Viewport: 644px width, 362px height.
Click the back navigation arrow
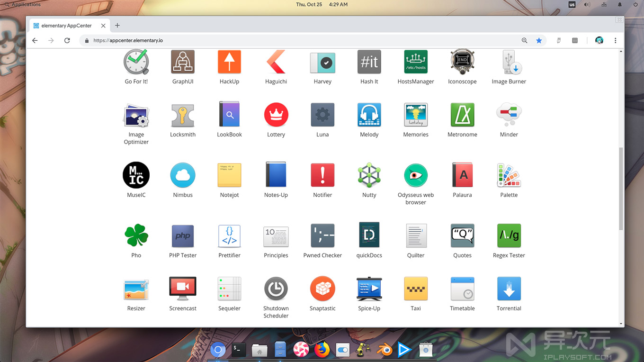point(35,41)
